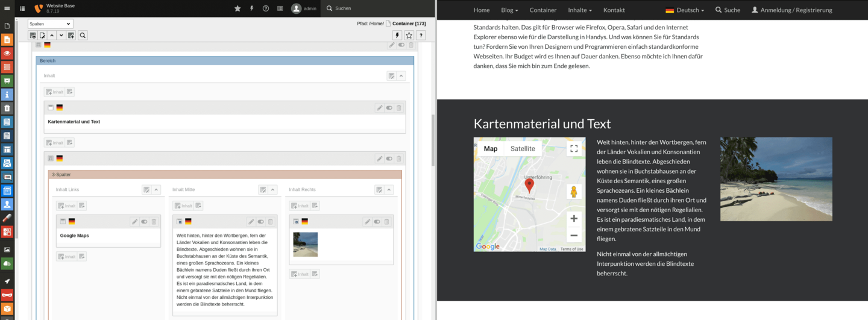The height and width of the screenshot is (320, 868).
Task: Switch the map to Satellite view
Action: 523,149
